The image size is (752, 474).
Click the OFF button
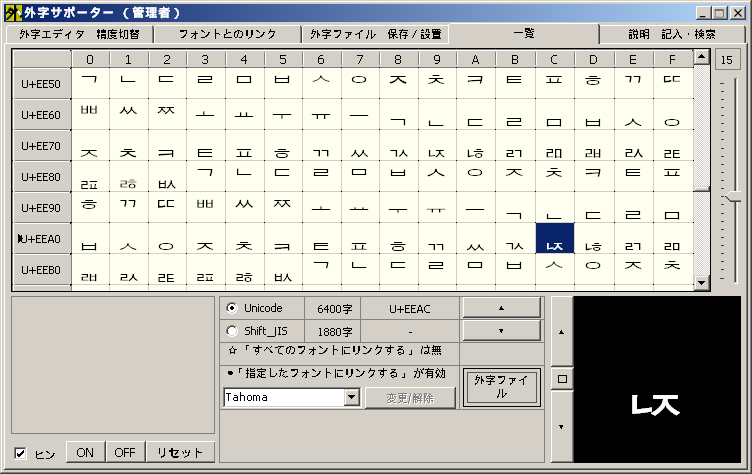pyautogui.click(x=125, y=452)
